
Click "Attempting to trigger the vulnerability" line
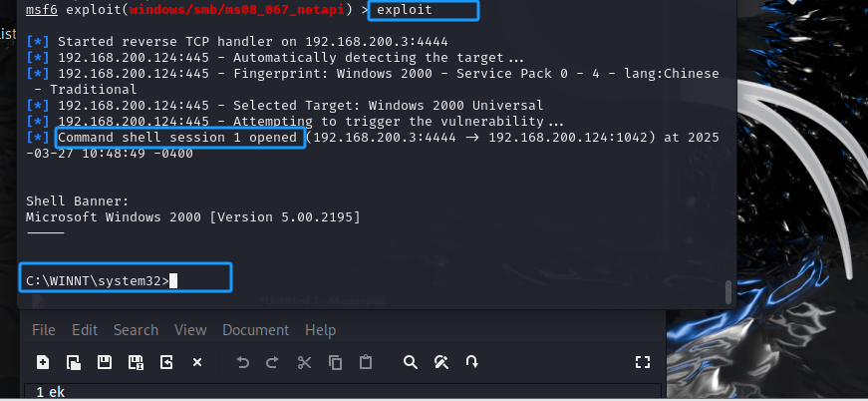(x=295, y=122)
